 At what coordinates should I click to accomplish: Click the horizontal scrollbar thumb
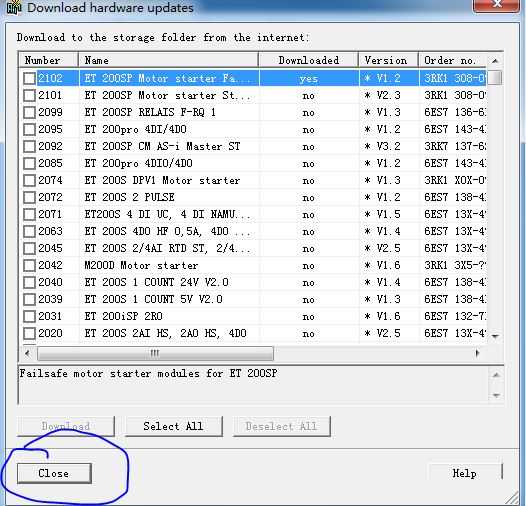pos(155,353)
